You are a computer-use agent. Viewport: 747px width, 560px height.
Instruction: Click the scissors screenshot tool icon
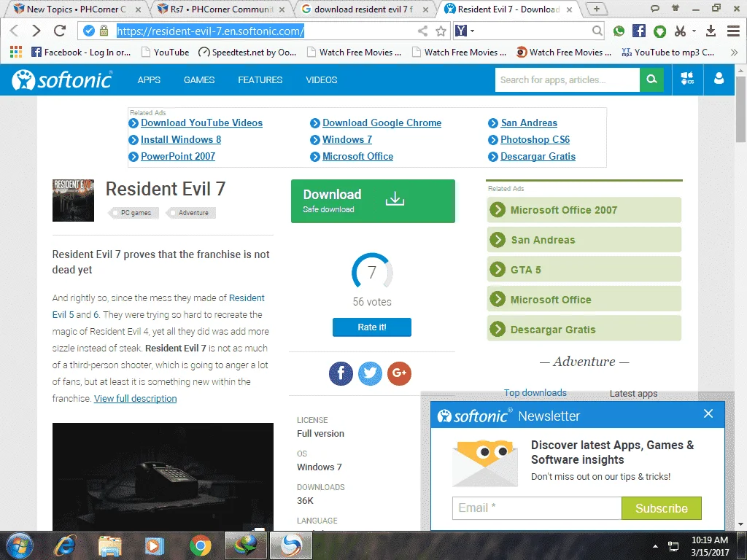[x=680, y=31]
